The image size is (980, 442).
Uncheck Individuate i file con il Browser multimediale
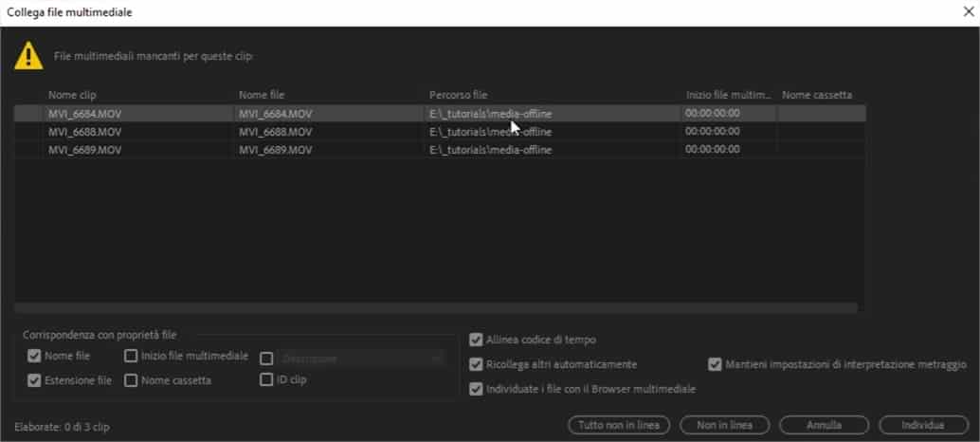click(x=476, y=388)
